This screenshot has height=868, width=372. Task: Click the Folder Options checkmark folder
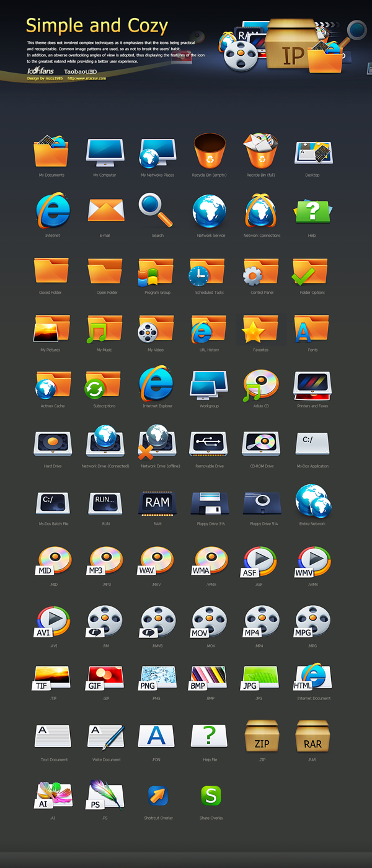point(310,272)
